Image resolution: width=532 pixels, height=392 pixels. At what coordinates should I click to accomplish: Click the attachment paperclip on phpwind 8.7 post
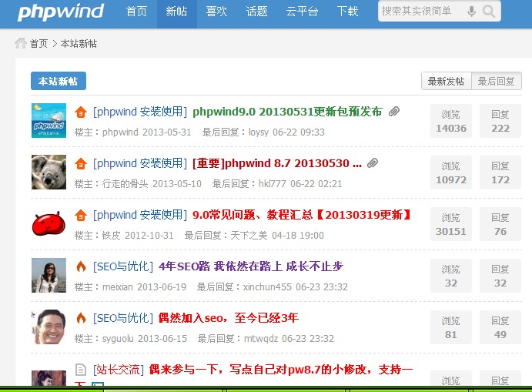point(373,163)
